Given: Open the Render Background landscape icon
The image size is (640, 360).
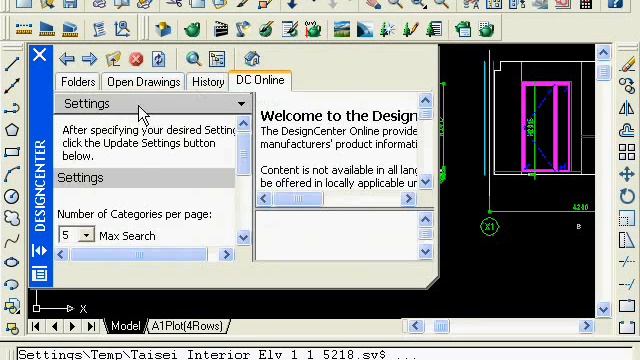Looking at the screenshot, I should (x=342, y=29).
